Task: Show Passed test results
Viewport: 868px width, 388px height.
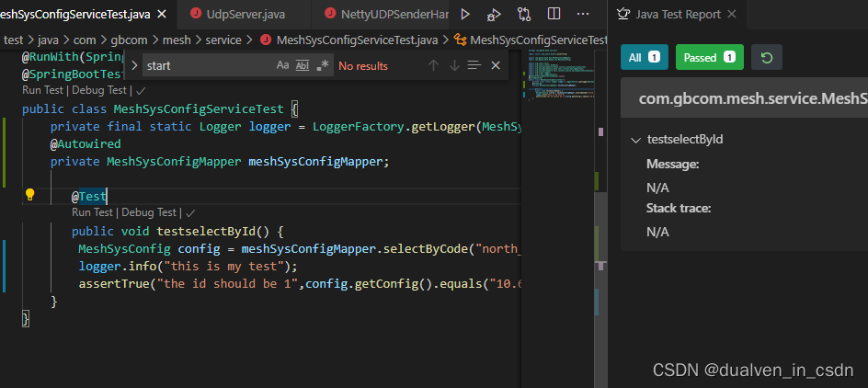Action: coord(710,57)
